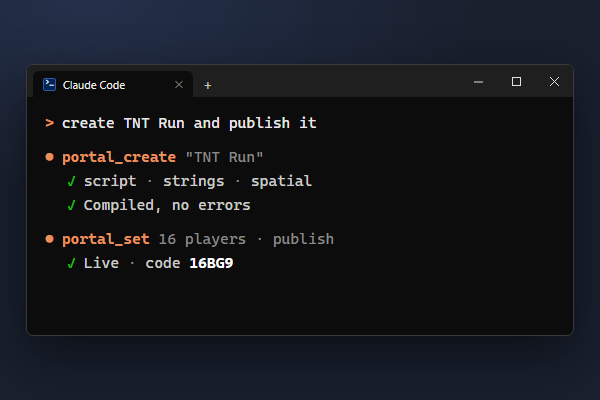600x400 pixels.
Task: Select the Claude Code tab
Action: click(x=113, y=84)
